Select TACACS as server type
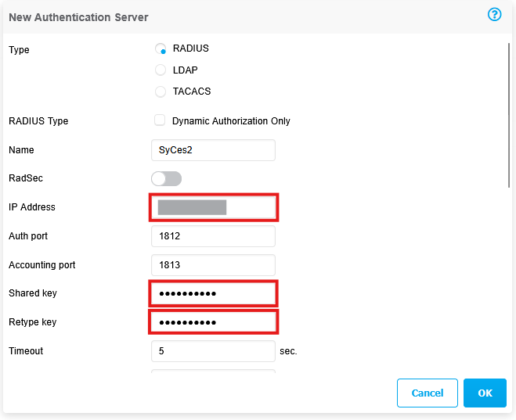This screenshot has width=516, height=420. tap(161, 92)
